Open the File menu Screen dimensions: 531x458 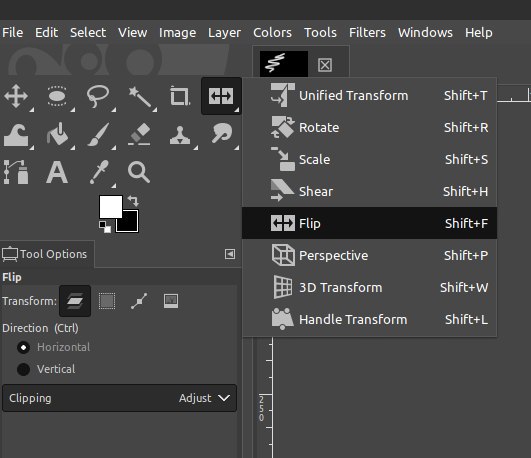[13, 33]
